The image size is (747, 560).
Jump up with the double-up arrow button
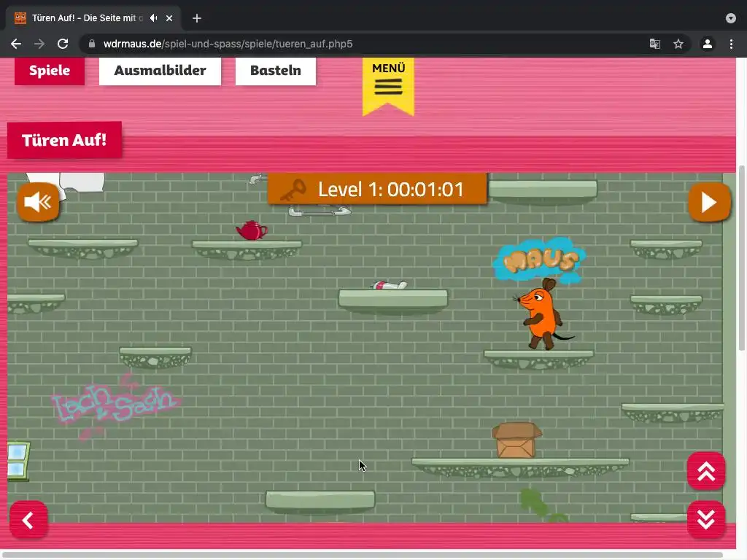coord(706,472)
